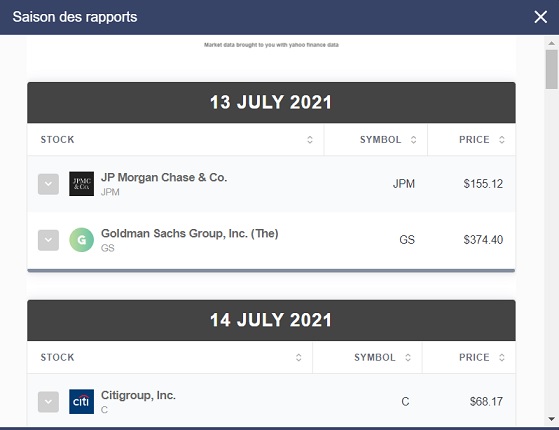
Task: Click the scrollbar up arrow
Action: tap(552, 43)
